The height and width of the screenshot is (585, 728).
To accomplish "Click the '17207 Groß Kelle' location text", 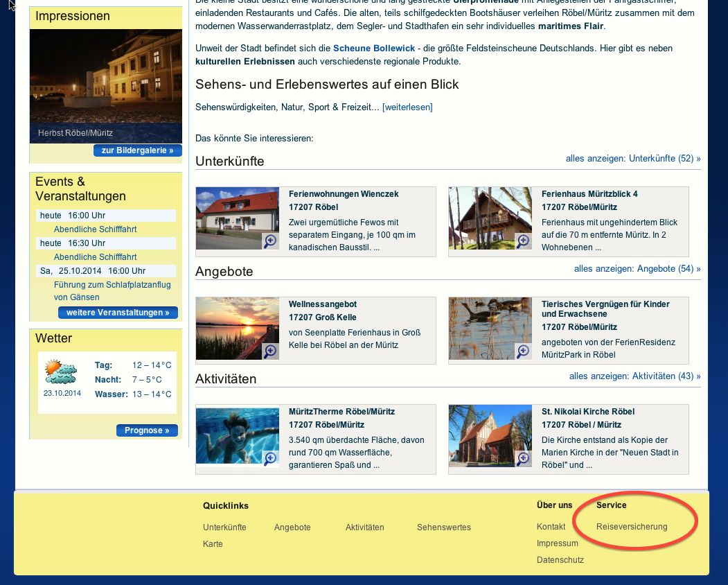I will (323, 317).
